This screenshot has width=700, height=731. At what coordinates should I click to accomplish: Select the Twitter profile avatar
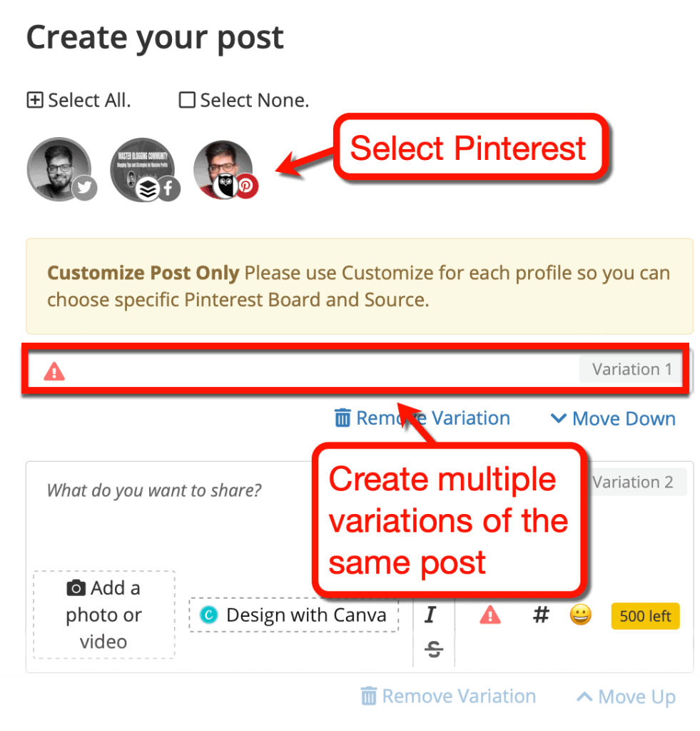point(61,168)
